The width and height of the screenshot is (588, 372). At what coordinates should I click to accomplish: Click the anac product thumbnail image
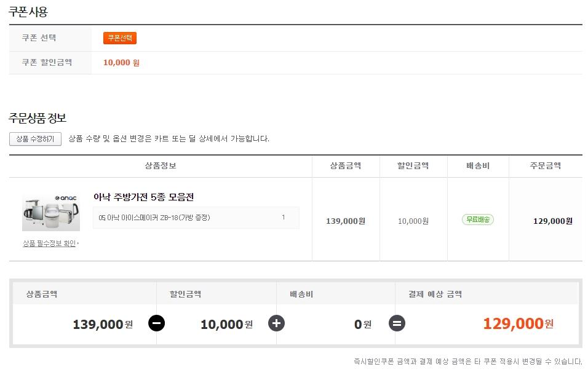pos(51,212)
